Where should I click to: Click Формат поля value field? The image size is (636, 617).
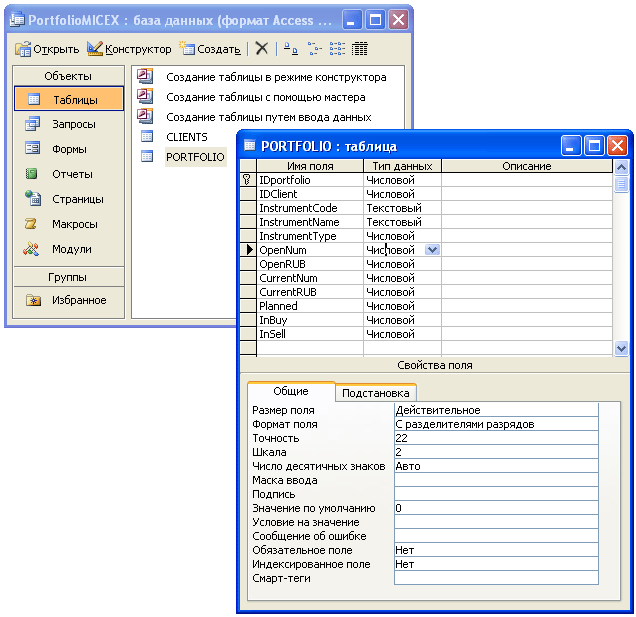point(496,424)
